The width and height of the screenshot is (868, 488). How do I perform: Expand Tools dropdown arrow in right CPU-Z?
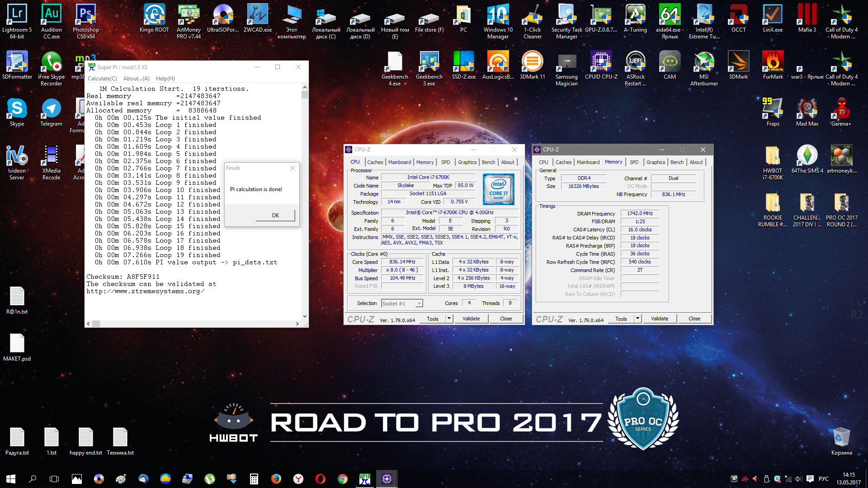coord(637,319)
